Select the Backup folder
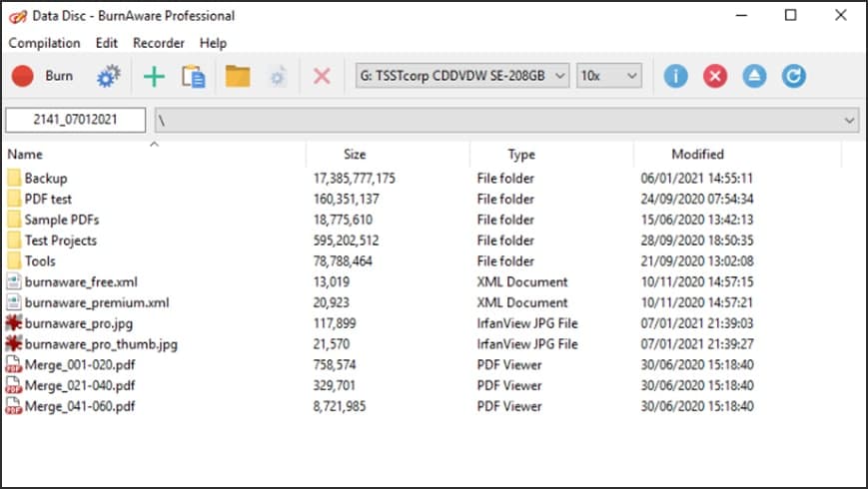 [x=46, y=179]
